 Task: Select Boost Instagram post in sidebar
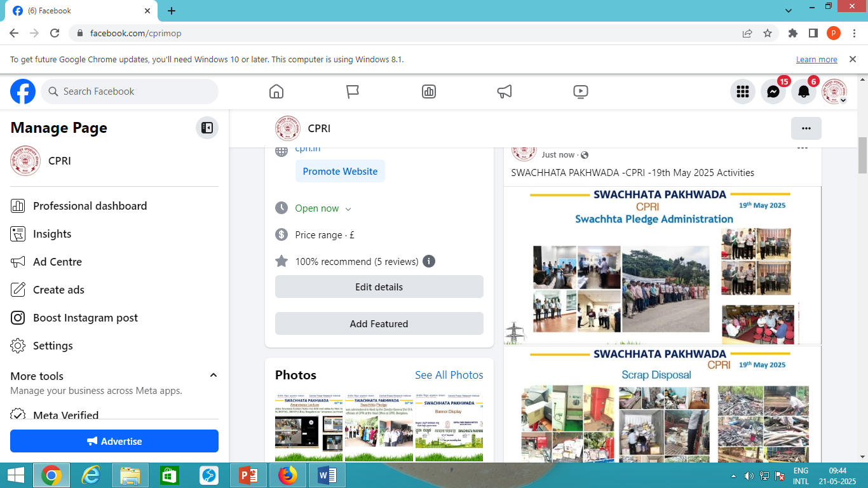114,318
